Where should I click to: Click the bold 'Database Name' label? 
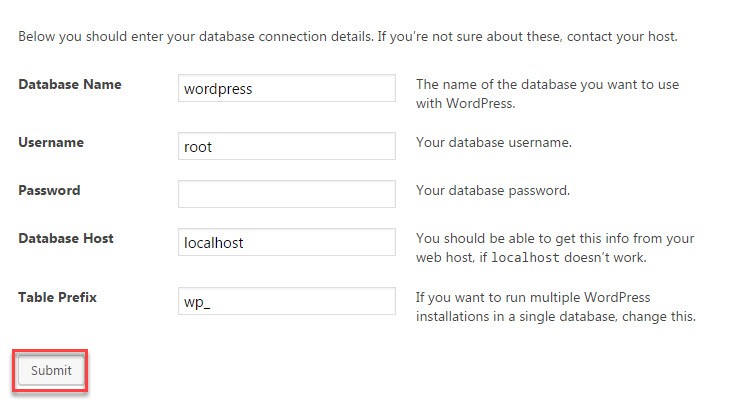(x=70, y=85)
